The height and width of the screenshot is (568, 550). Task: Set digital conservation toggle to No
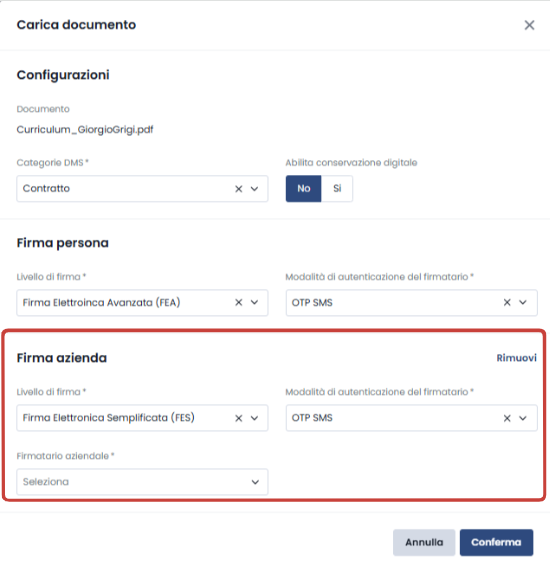click(303, 188)
